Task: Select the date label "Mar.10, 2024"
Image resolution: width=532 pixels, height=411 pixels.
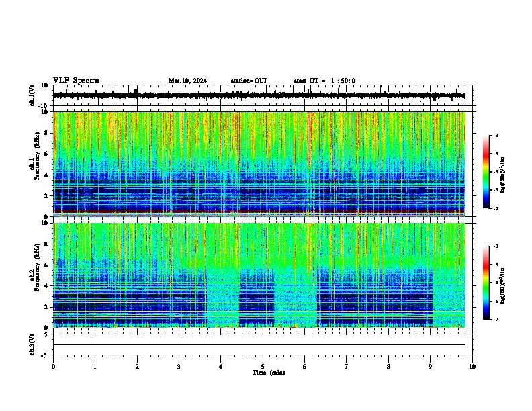Action: point(187,81)
